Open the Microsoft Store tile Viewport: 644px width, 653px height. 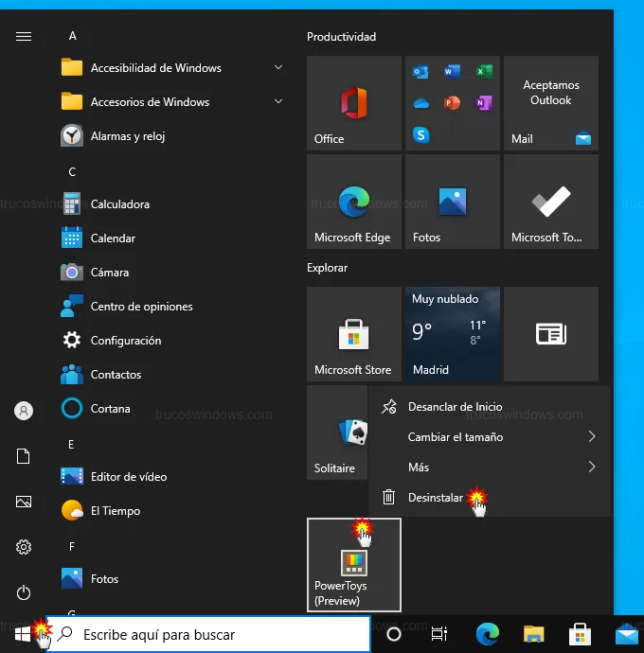pos(353,333)
